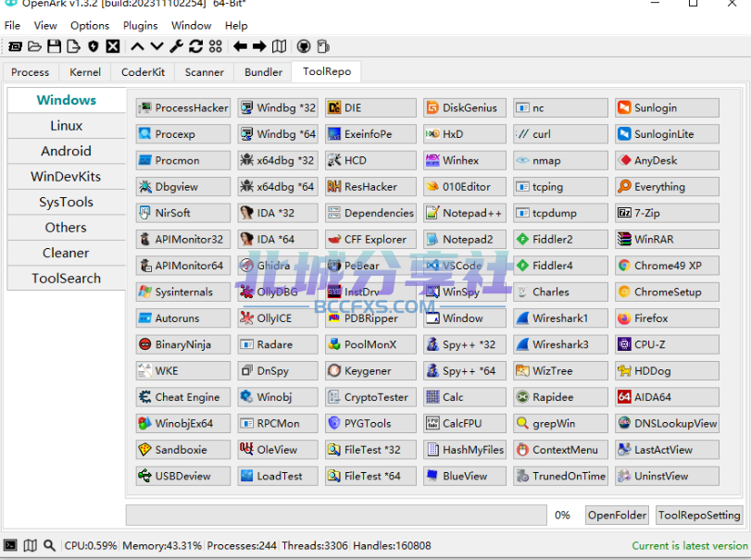Image resolution: width=751 pixels, height=560 pixels.
Task: Launch Ghidra tool
Action: point(278,265)
